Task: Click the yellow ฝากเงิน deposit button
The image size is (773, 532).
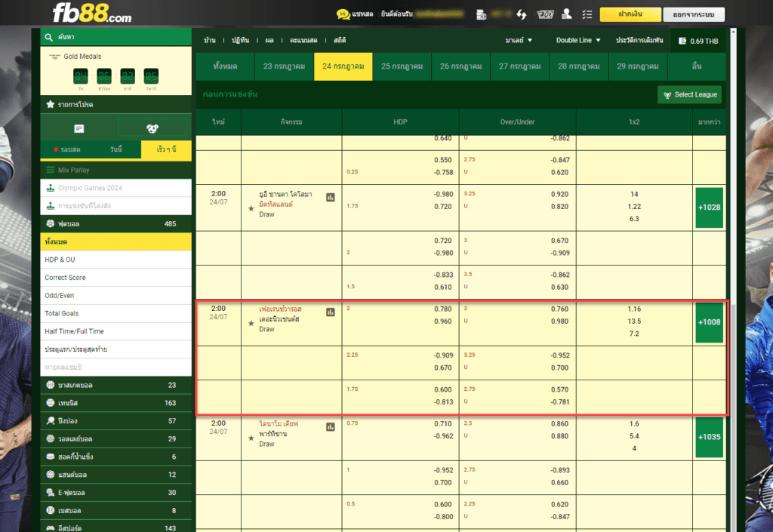Action: click(630, 14)
